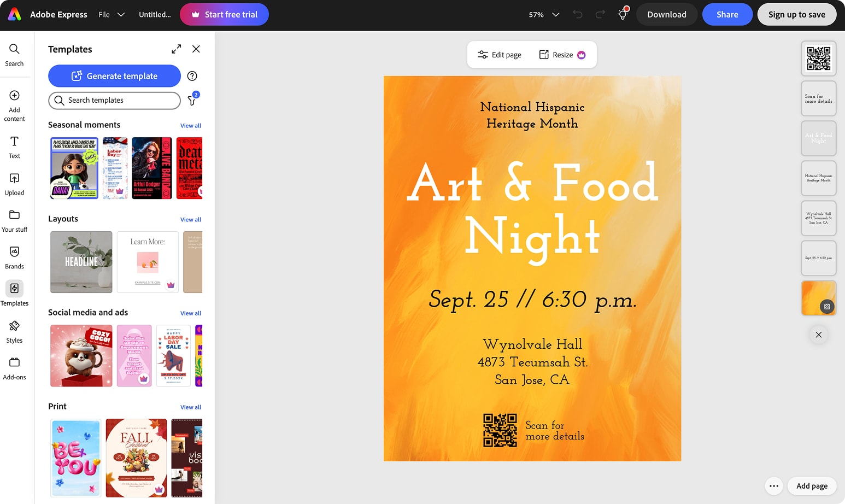Select the QR code layer thumbnail
The height and width of the screenshot is (504, 845).
pyautogui.click(x=818, y=58)
